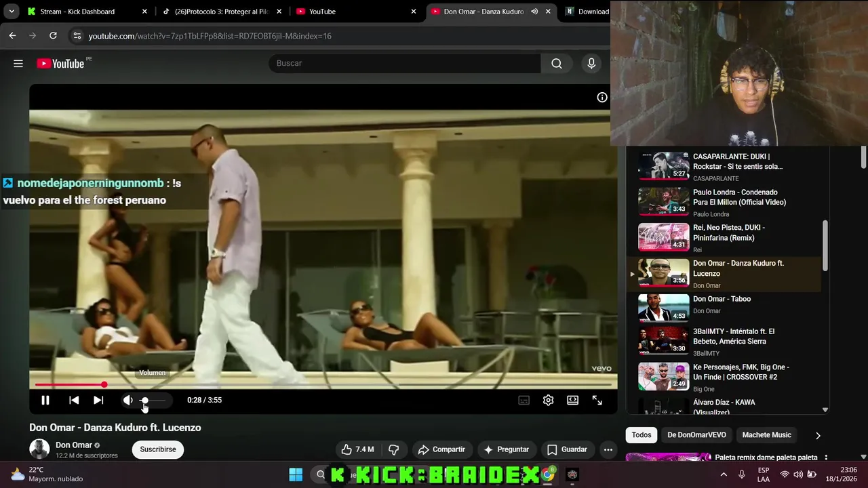Viewport: 868px width, 488px height.
Task: Select the Todos filter chip
Action: (641, 435)
